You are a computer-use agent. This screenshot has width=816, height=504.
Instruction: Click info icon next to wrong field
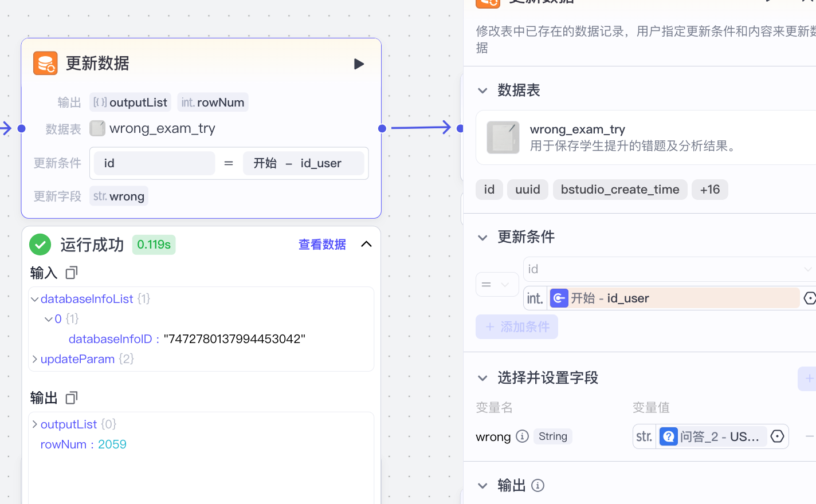coord(522,436)
